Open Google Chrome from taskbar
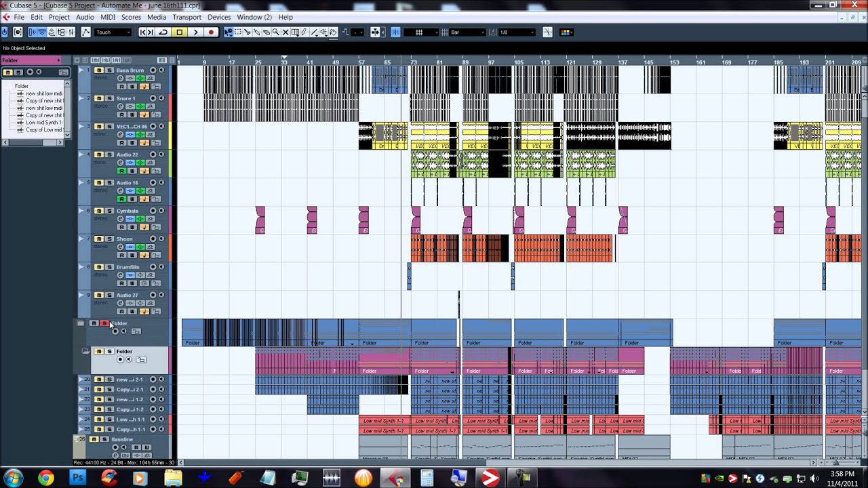The width and height of the screenshot is (868, 488). click(45, 478)
